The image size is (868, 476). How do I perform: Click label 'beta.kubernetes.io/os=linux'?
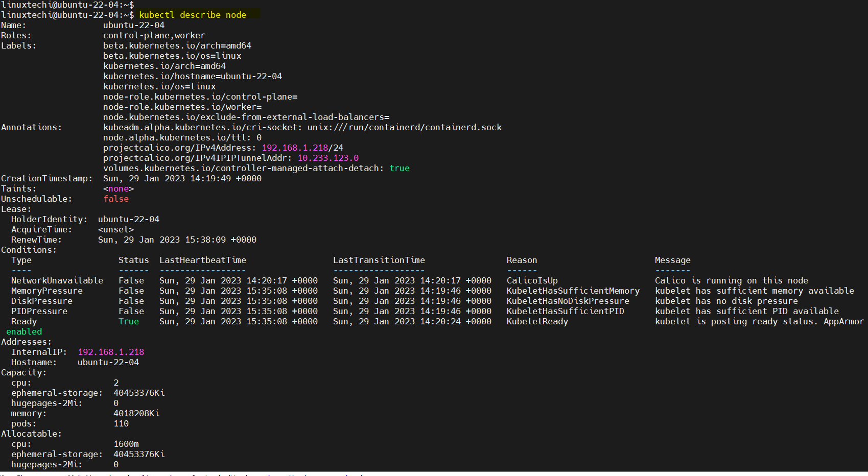pyautogui.click(x=172, y=56)
